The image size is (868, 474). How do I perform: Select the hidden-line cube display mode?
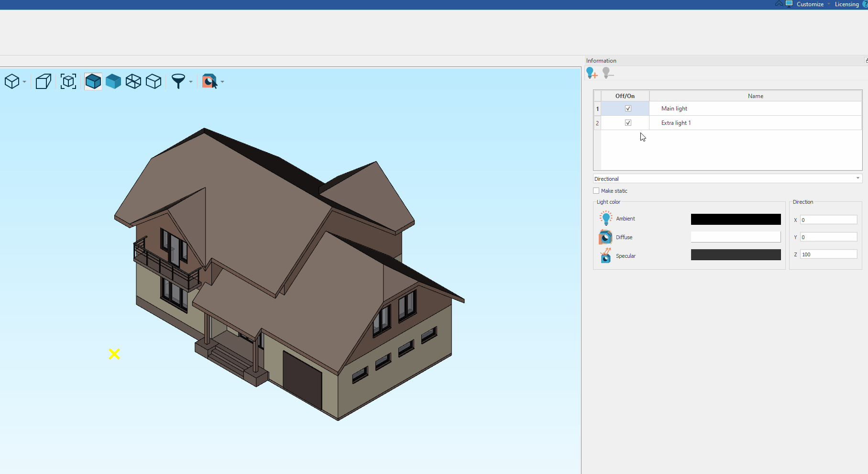154,81
